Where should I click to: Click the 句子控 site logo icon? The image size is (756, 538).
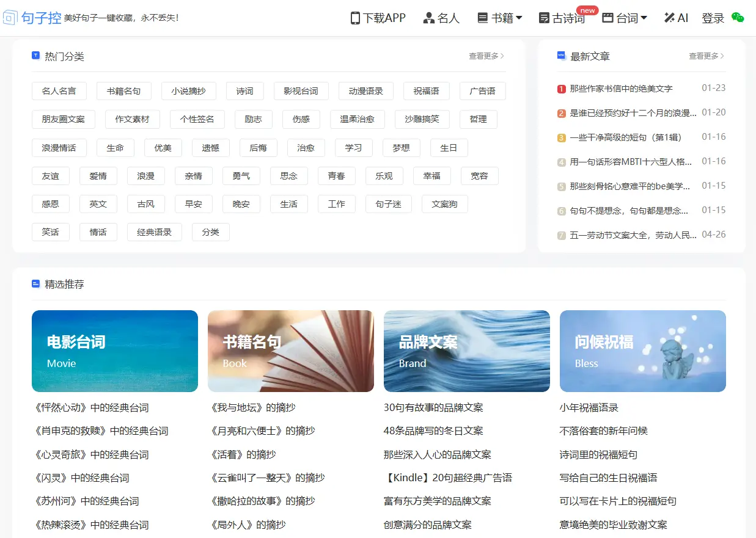tap(10, 18)
